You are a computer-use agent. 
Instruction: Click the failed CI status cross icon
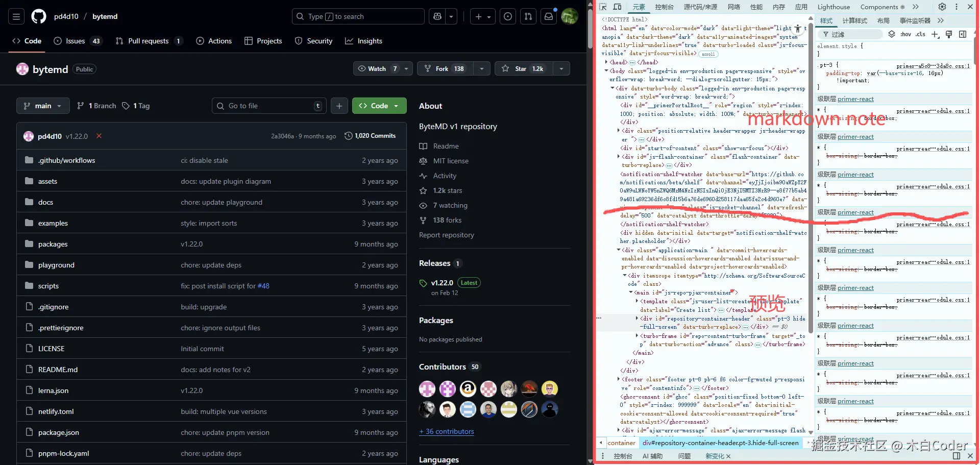pos(99,136)
